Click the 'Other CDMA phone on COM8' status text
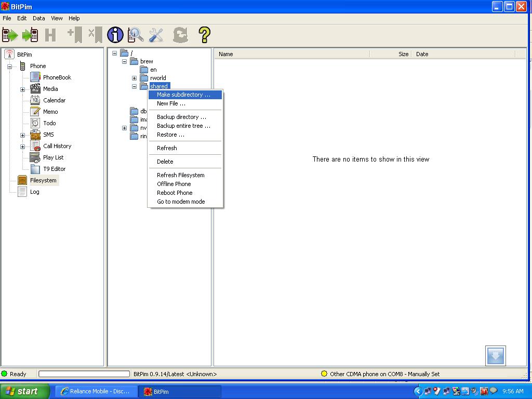 [x=385, y=374]
